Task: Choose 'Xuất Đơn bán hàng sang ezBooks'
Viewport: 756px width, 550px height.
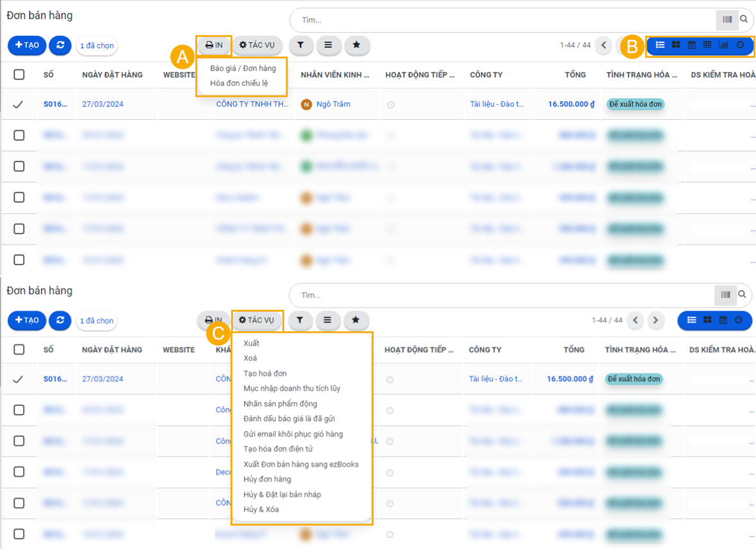Action: point(301,465)
